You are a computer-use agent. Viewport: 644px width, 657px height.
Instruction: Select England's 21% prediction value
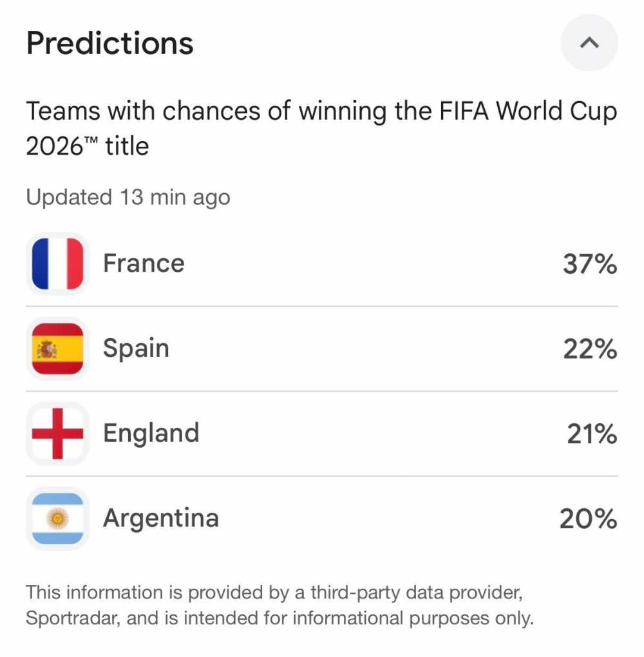tap(592, 433)
